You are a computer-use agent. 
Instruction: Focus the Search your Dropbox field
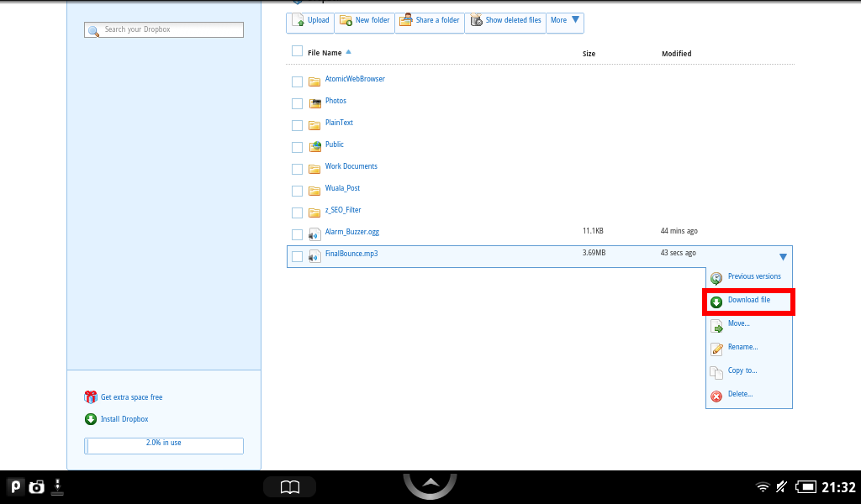tap(164, 30)
